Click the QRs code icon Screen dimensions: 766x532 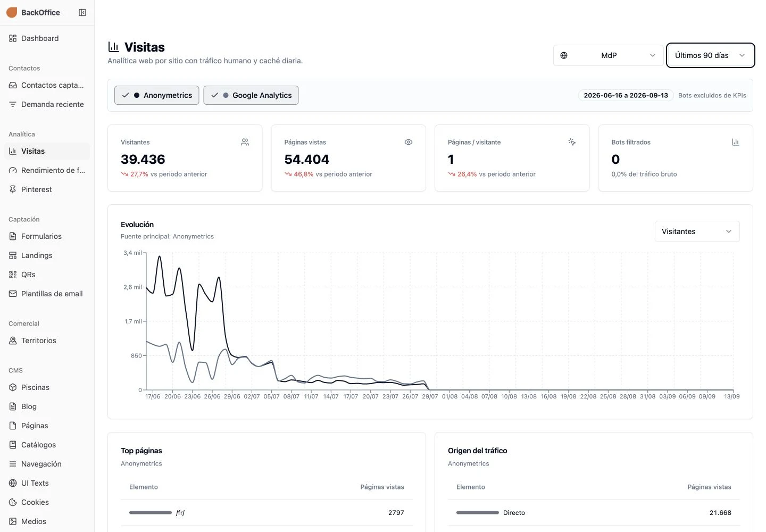click(13, 275)
